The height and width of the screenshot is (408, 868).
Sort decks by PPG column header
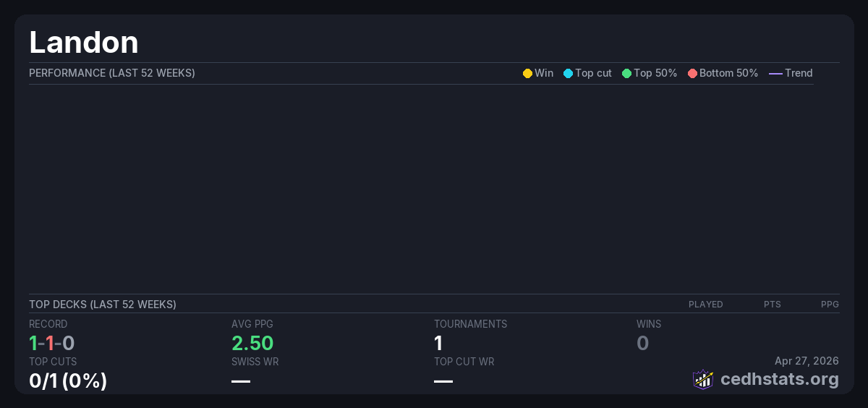pyautogui.click(x=830, y=305)
